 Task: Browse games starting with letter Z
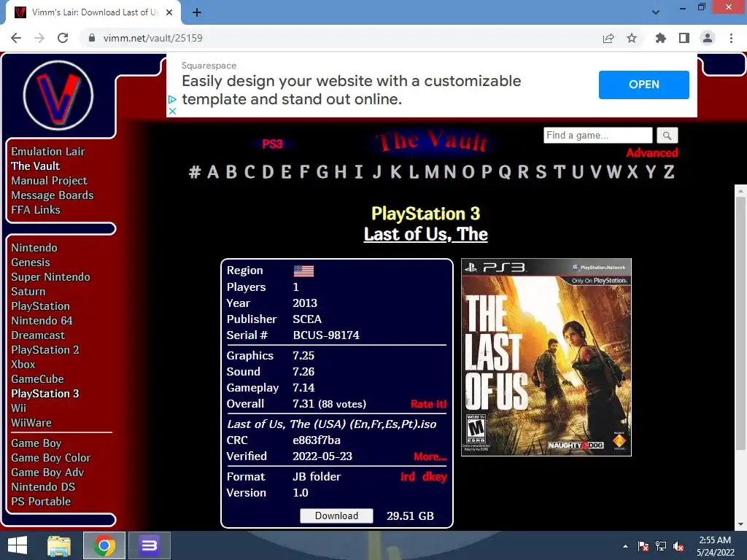[x=669, y=172]
